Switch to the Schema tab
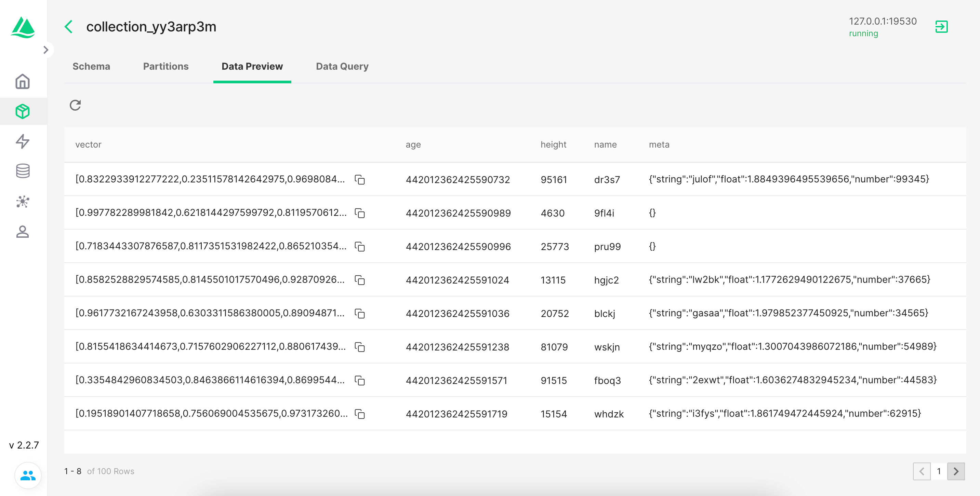This screenshot has height=496, width=980. click(91, 67)
